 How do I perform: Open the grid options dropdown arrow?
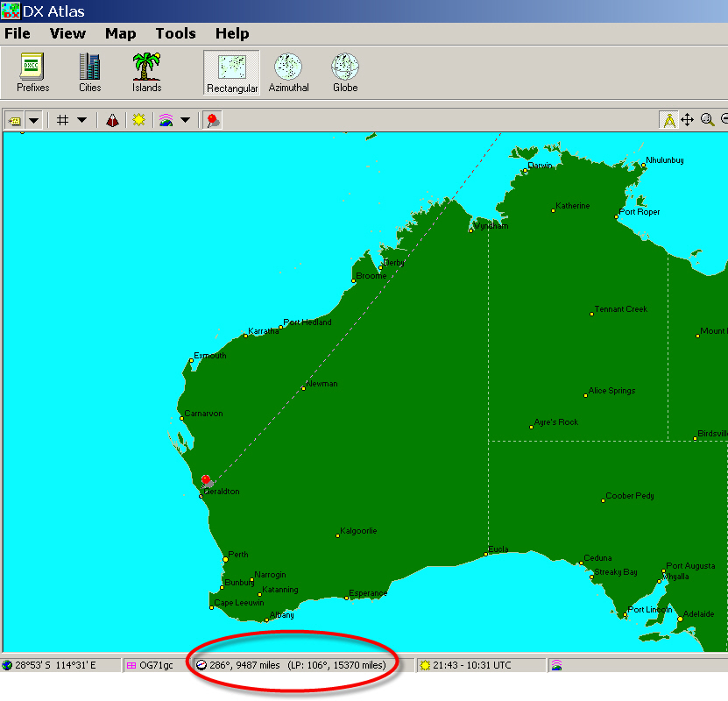coord(81,119)
